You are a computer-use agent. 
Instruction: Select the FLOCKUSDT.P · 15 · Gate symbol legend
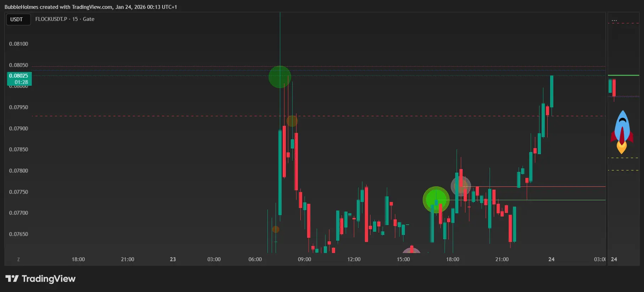click(x=65, y=19)
